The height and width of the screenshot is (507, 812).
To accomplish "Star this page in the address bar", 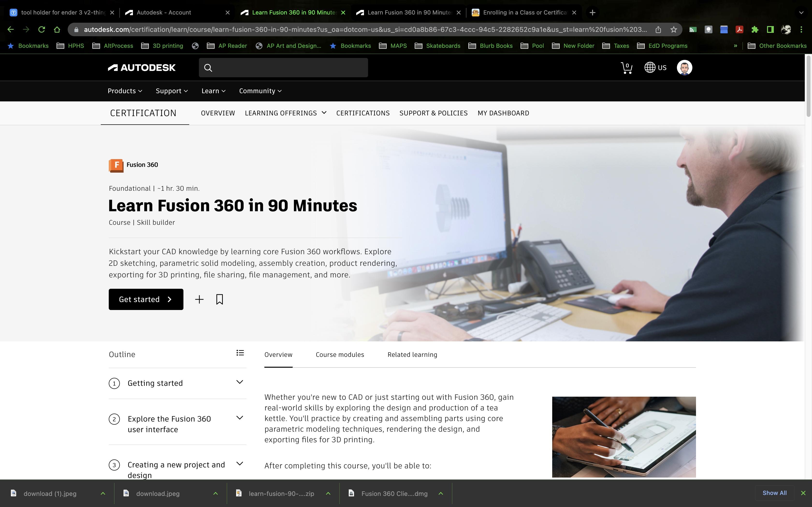I will [674, 29].
